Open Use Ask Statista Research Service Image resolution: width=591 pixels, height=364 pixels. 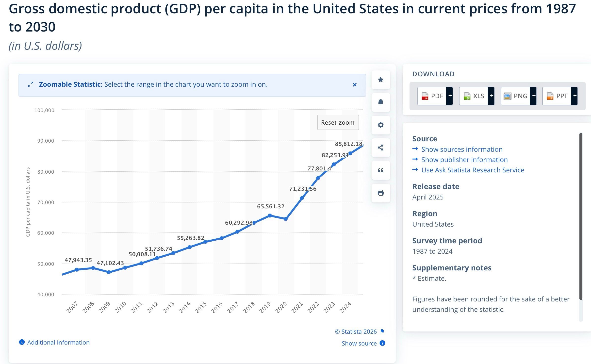473,170
